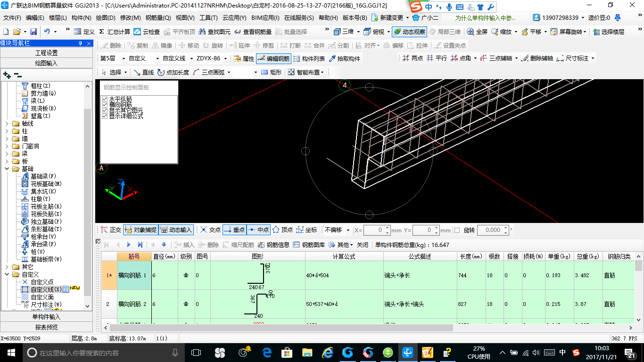Screen dimensions: 644x362
Task: Select the 直线 line drawing tool
Action: tap(144, 72)
